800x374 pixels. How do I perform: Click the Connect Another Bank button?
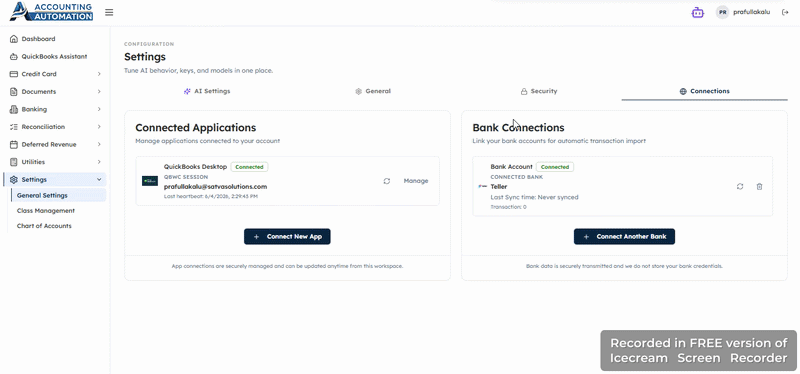tap(624, 237)
